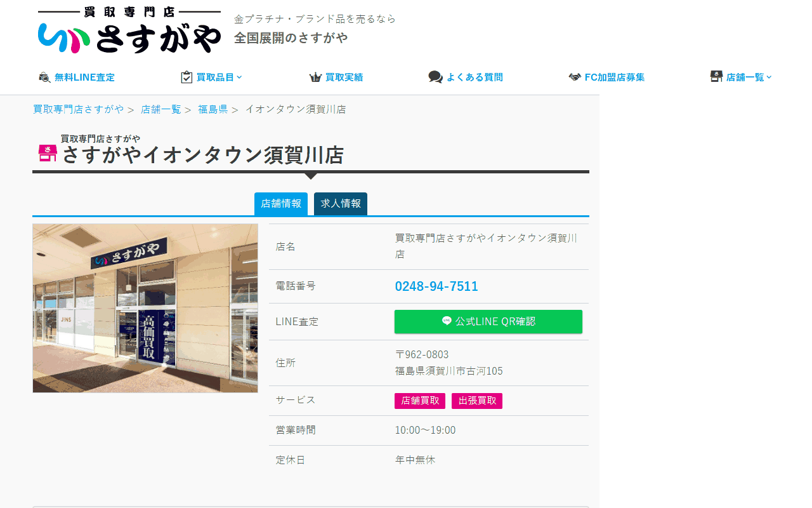This screenshot has height=508, width=812.
Task: Click the 営業時間 row label
Action: [x=296, y=431]
